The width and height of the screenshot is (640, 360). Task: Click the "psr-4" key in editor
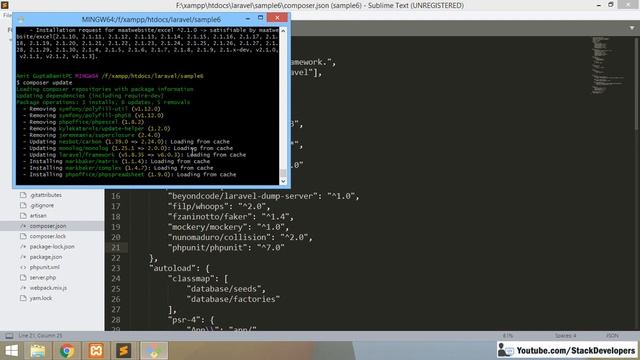pos(185,320)
